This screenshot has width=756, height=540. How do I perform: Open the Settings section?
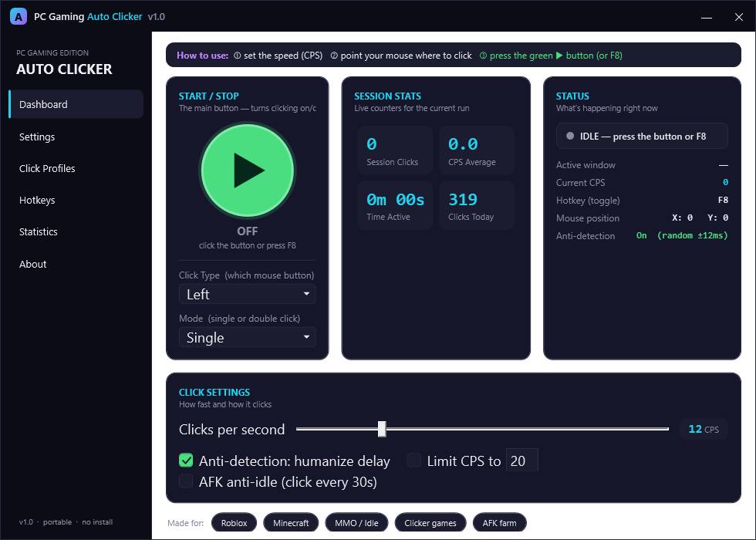(x=76, y=137)
